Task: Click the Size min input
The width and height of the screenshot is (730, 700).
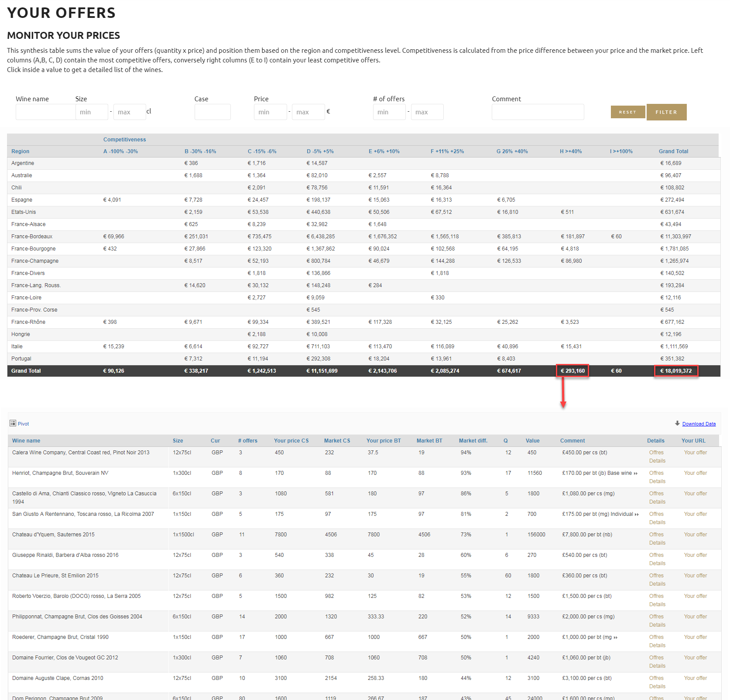Action: coord(92,112)
